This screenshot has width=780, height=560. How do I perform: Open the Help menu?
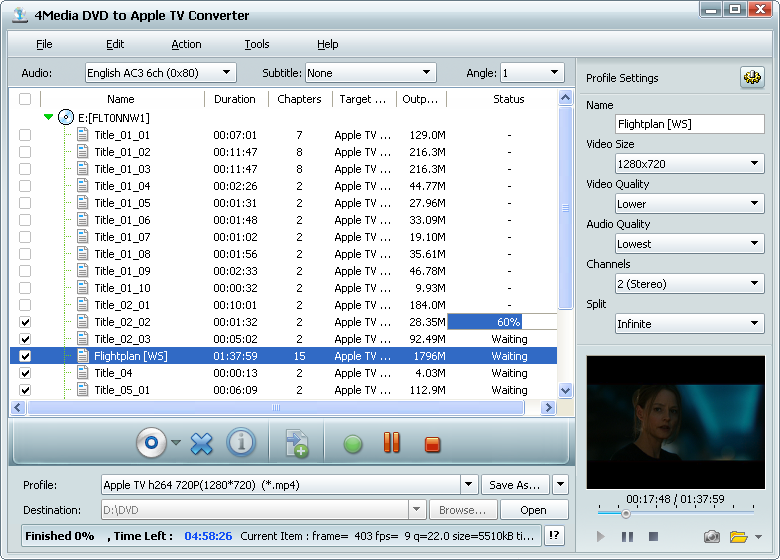pos(327,44)
